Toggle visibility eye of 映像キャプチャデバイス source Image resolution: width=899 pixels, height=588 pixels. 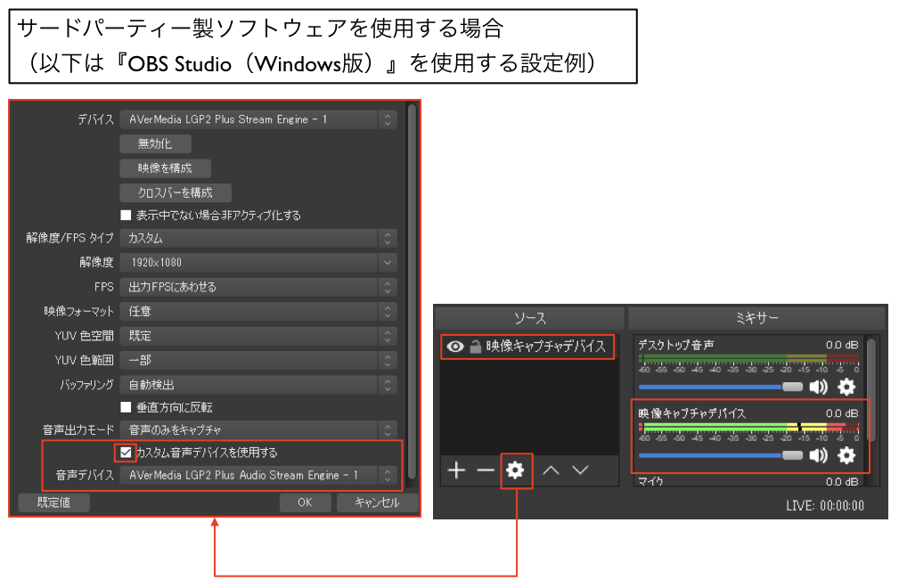pyautogui.click(x=455, y=347)
